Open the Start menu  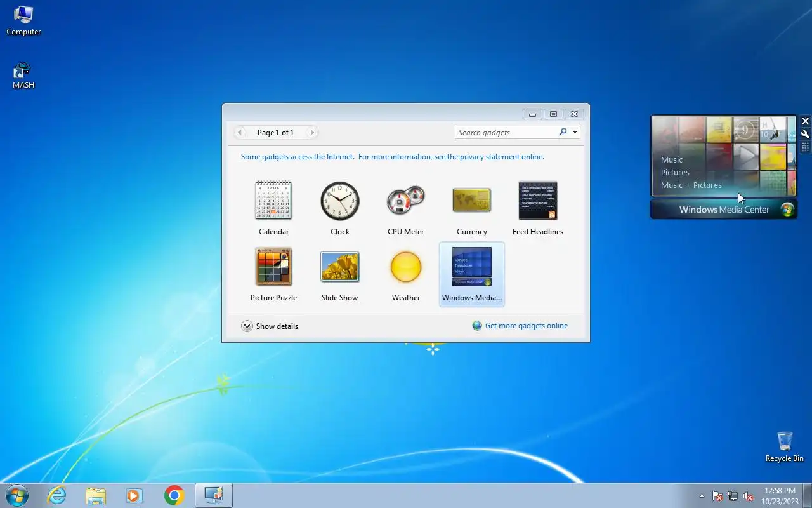pyautogui.click(x=17, y=495)
